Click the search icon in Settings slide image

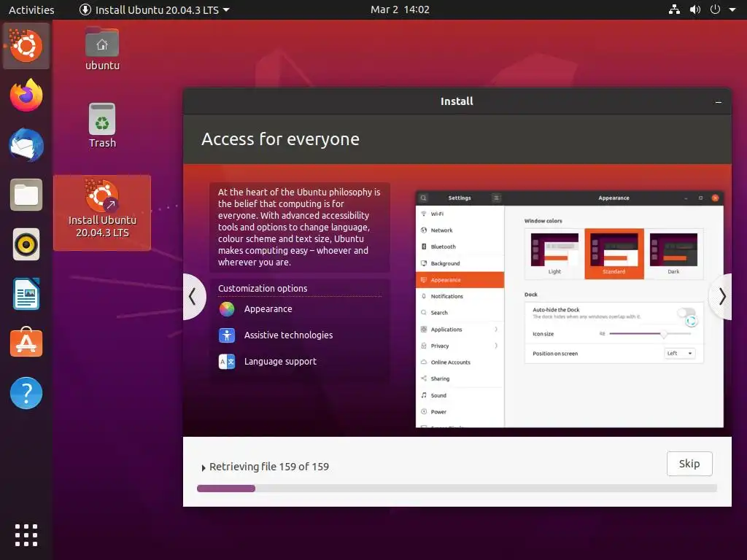424,198
